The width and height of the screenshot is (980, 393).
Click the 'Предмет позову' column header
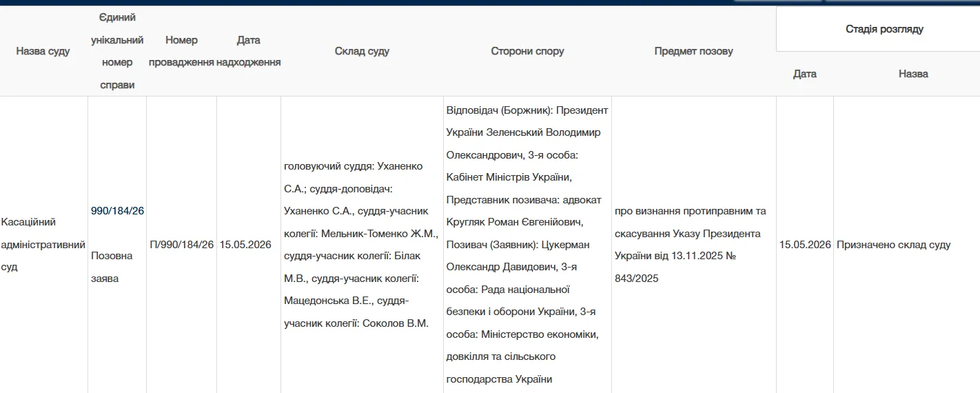pyautogui.click(x=694, y=51)
